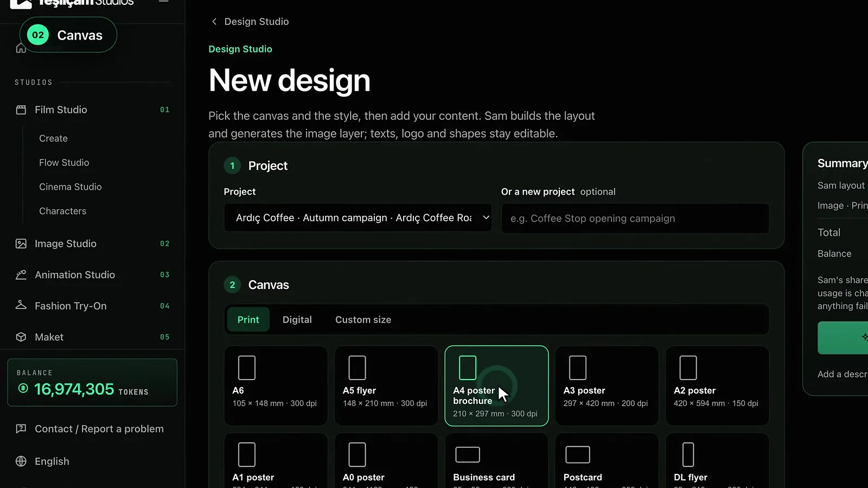Click the DL flyer narrow icon

(688, 454)
